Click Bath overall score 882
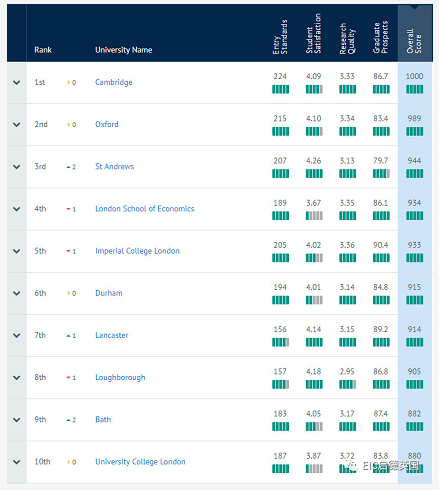 [x=414, y=414]
